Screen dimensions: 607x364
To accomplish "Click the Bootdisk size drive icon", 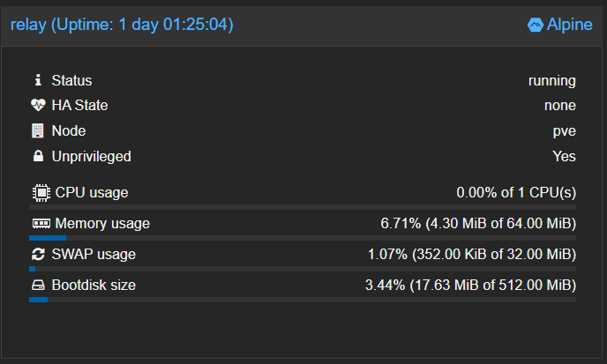I will click(x=38, y=285).
